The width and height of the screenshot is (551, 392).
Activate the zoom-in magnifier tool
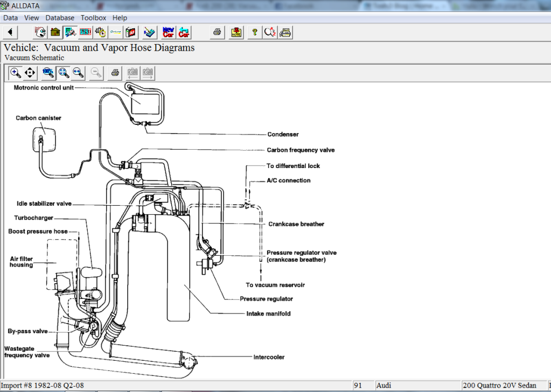coord(16,72)
